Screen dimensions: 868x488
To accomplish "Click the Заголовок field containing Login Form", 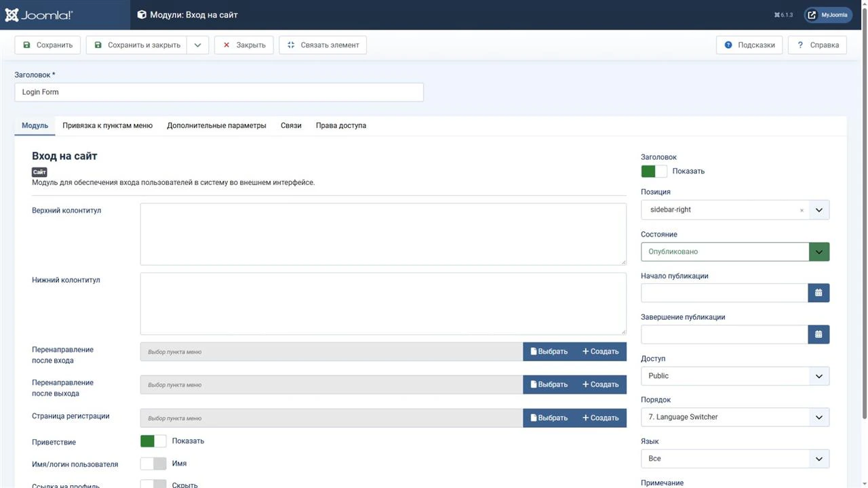I will pyautogui.click(x=219, y=92).
